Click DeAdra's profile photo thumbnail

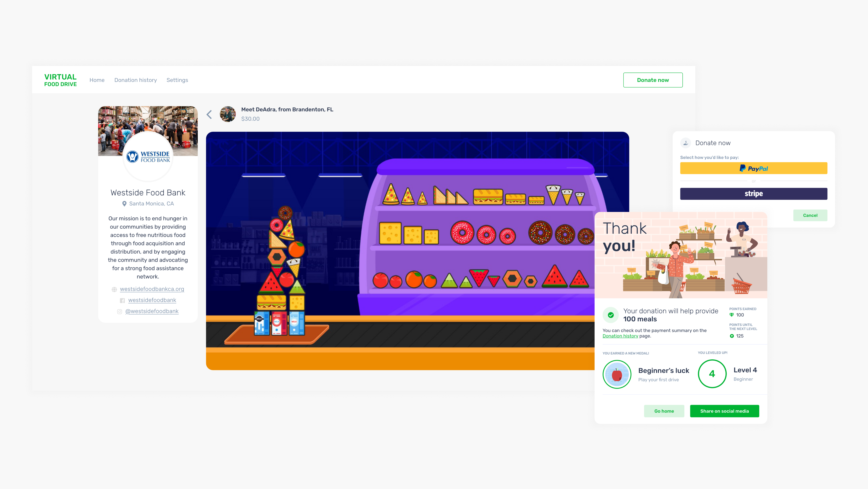[228, 114]
